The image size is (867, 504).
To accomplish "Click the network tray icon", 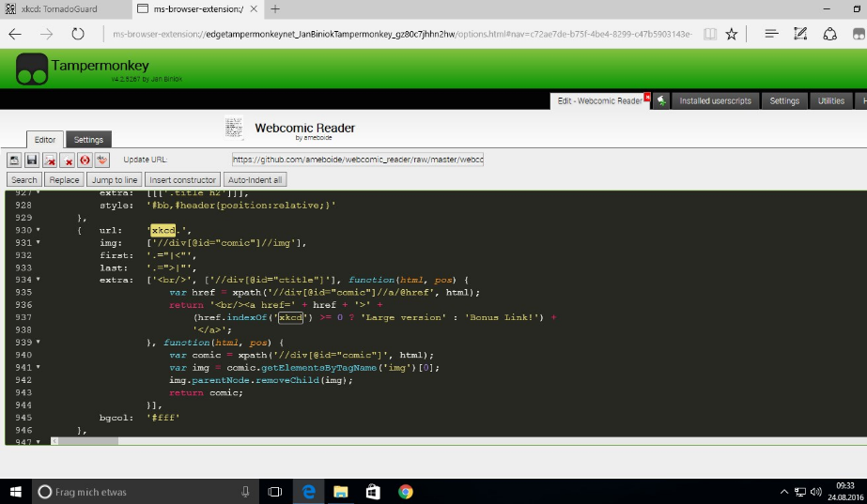I will (800, 491).
